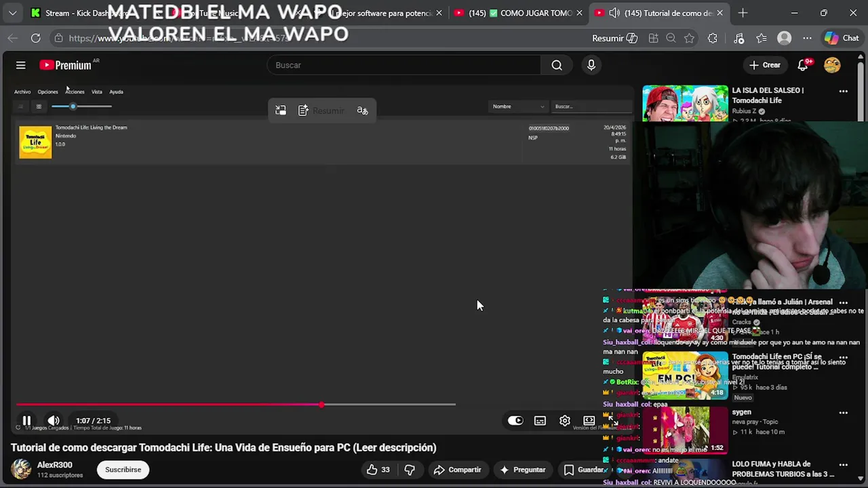The width and height of the screenshot is (868, 488).
Task: Click the translate icon in floating toolbar
Action: click(363, 110)
